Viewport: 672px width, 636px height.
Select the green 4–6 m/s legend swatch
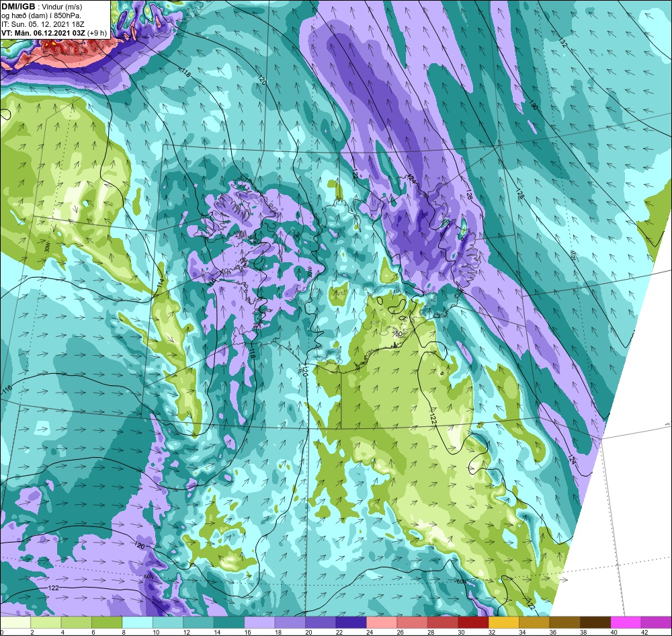77,622
